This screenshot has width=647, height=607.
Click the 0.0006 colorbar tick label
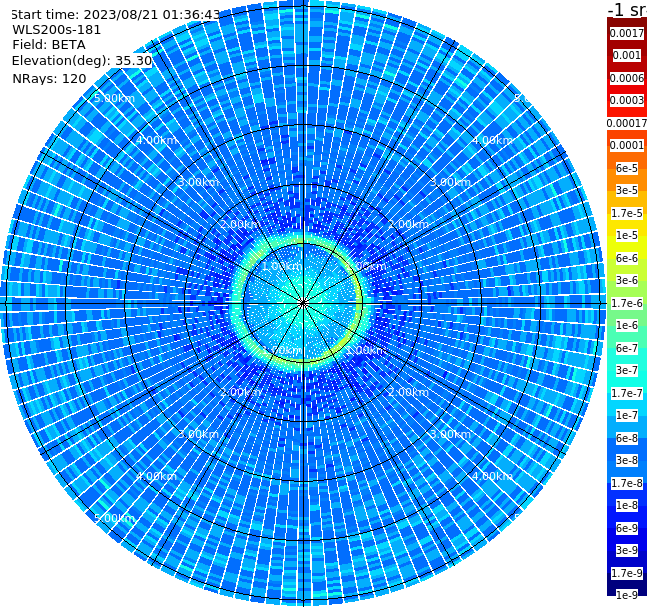[627, 78]
